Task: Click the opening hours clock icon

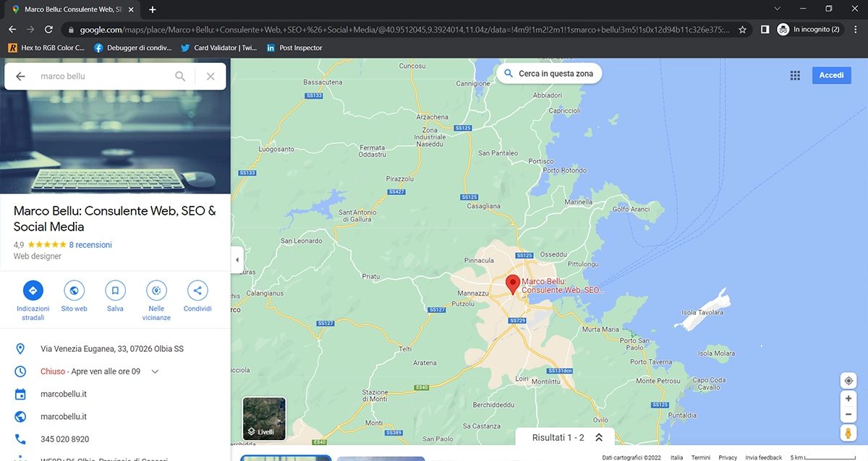Action: click(x=20, y=371)
